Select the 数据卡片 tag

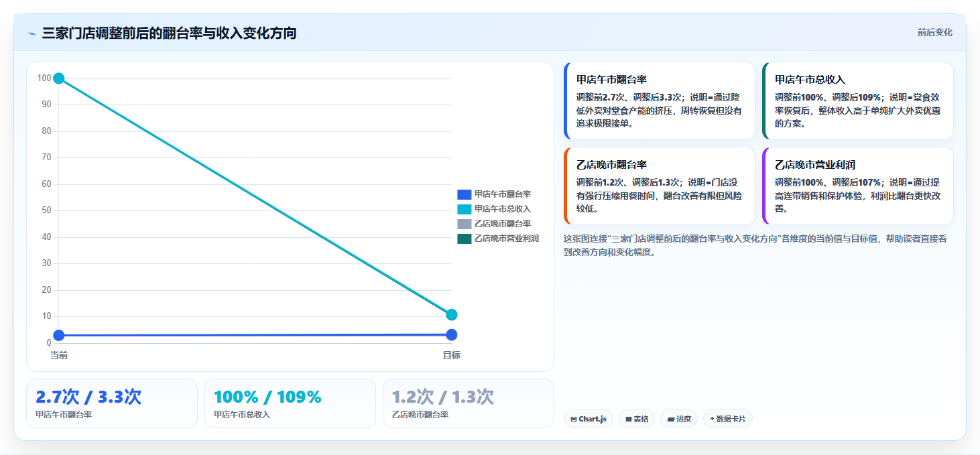click(728, 419)
